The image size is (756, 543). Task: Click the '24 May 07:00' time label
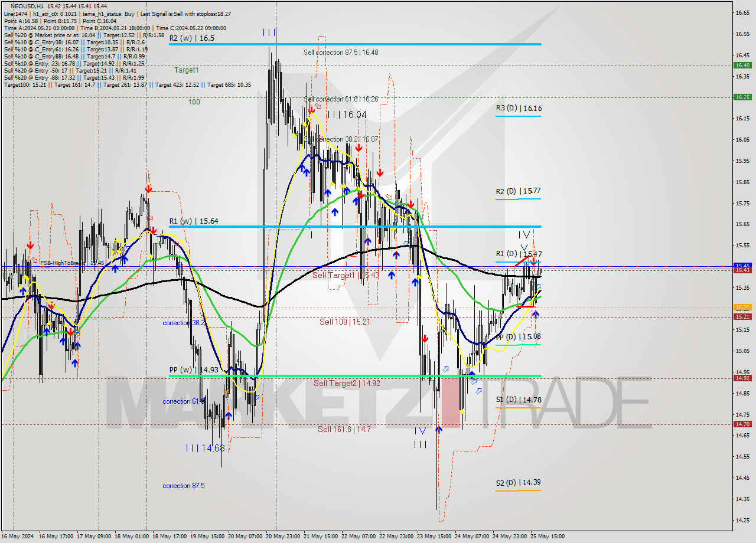tap(472, 537)
